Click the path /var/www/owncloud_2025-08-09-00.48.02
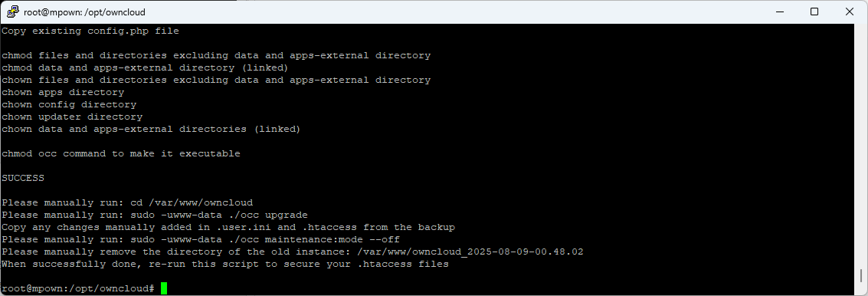The width and height of the screenshot is (868, 296). pyautogui.click(x=470, y=252)
